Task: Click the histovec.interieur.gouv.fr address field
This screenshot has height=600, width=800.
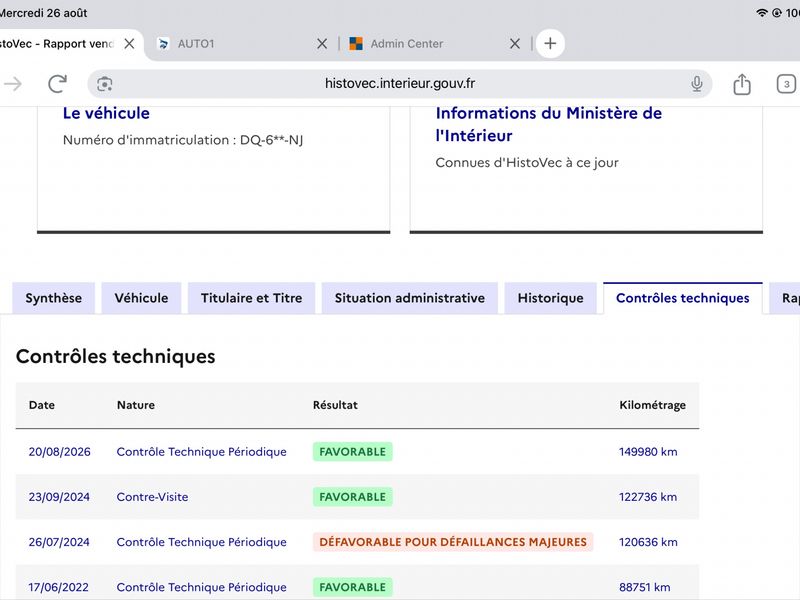Action: click(x=399, y=84)
